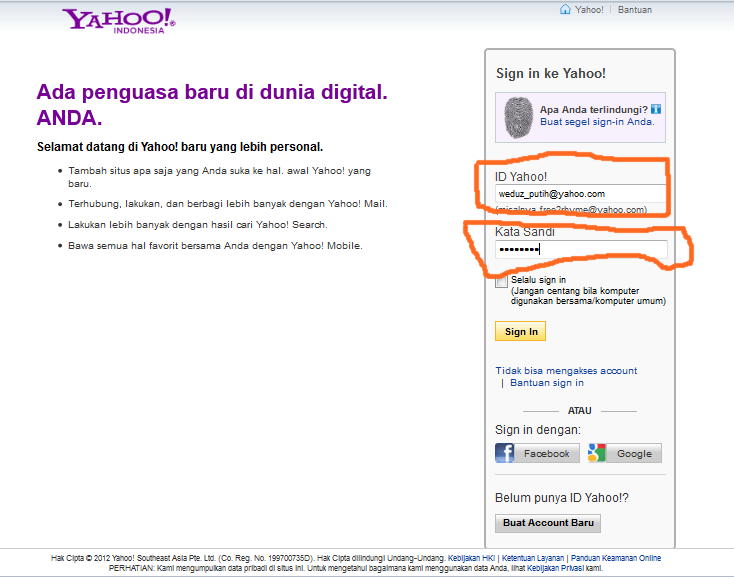Open Panduan Keamanan Online footer link

tap(616, 558)
